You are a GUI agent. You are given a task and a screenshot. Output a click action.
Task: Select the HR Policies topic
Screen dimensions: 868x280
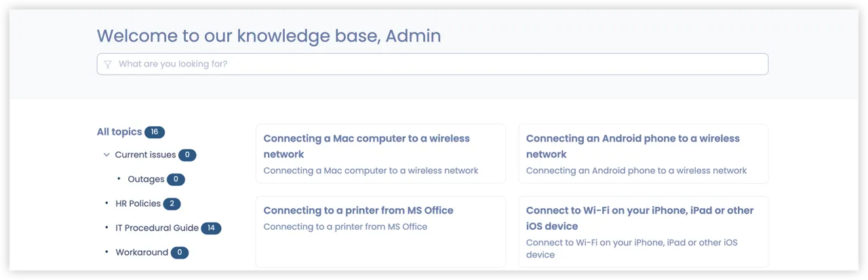coord(138,204)
